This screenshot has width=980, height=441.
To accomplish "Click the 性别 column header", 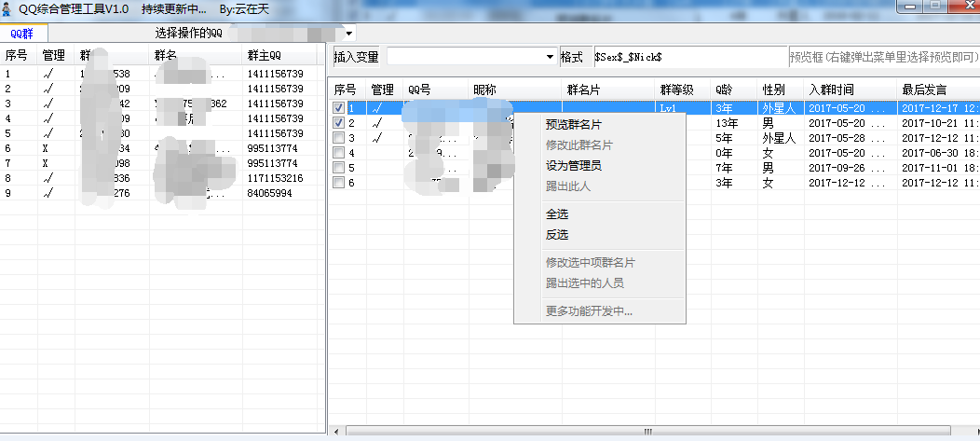I will (x=781, y=90).
